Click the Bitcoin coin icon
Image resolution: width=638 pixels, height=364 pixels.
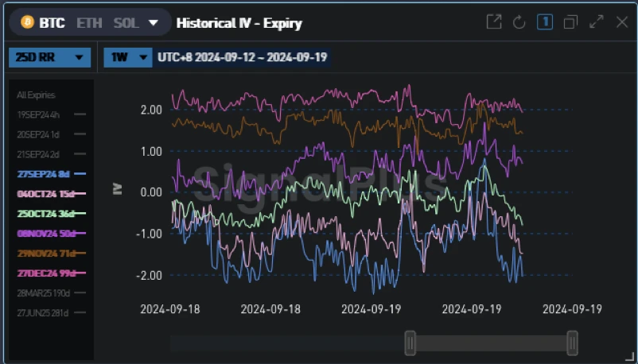point(27,22)
